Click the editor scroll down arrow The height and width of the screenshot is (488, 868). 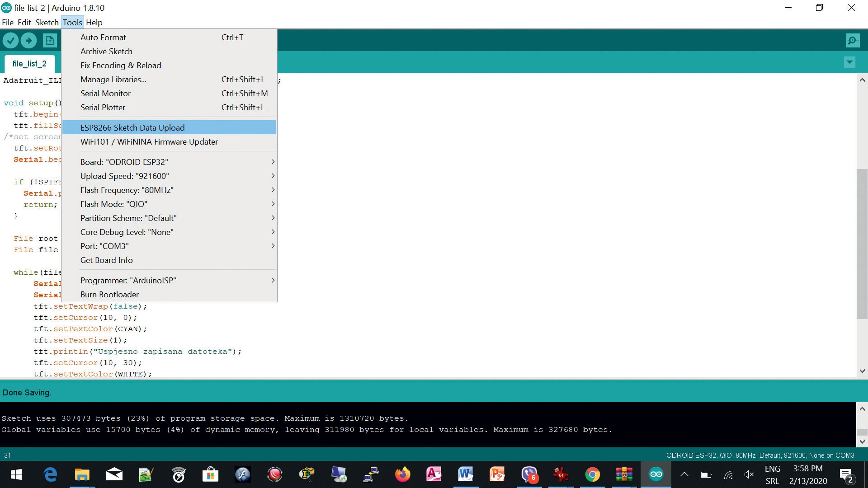tap(862, 371)
